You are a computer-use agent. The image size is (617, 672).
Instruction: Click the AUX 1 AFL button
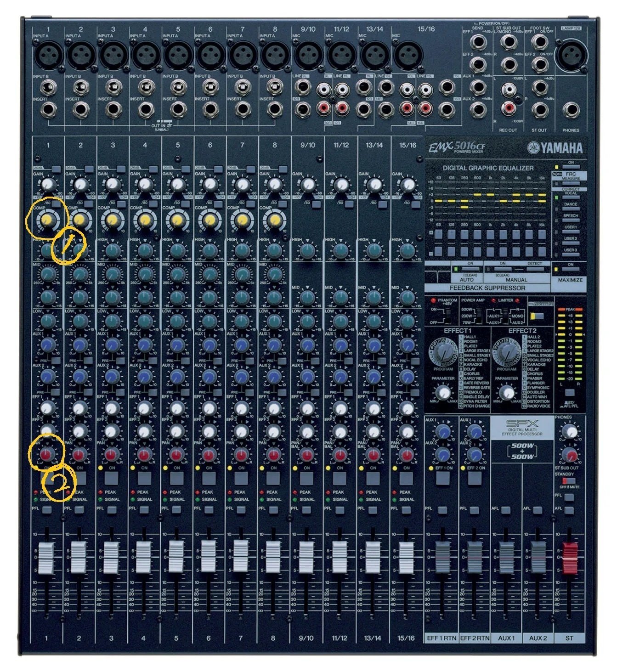coord(506,510)
